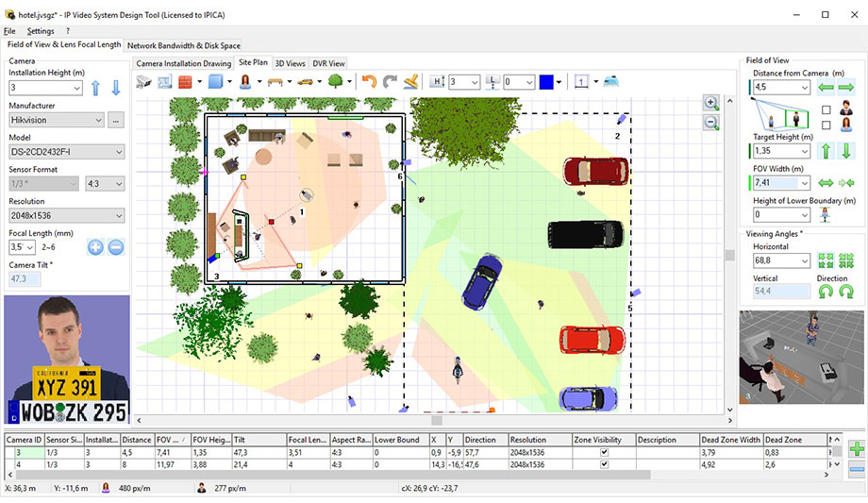Zoom in on the site plan

coord(711,103)
